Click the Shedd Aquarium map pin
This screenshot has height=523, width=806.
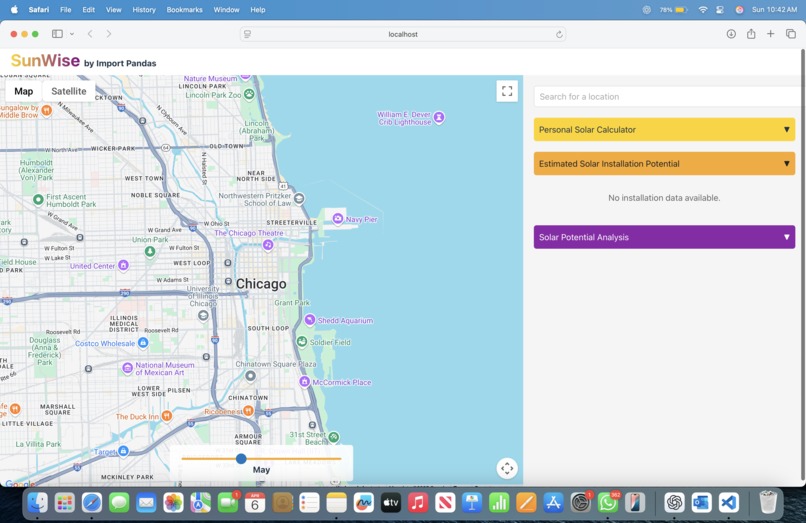309,320
